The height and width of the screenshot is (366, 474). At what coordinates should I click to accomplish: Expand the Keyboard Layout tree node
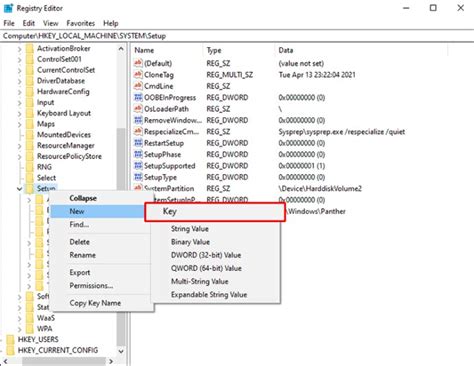19,114
